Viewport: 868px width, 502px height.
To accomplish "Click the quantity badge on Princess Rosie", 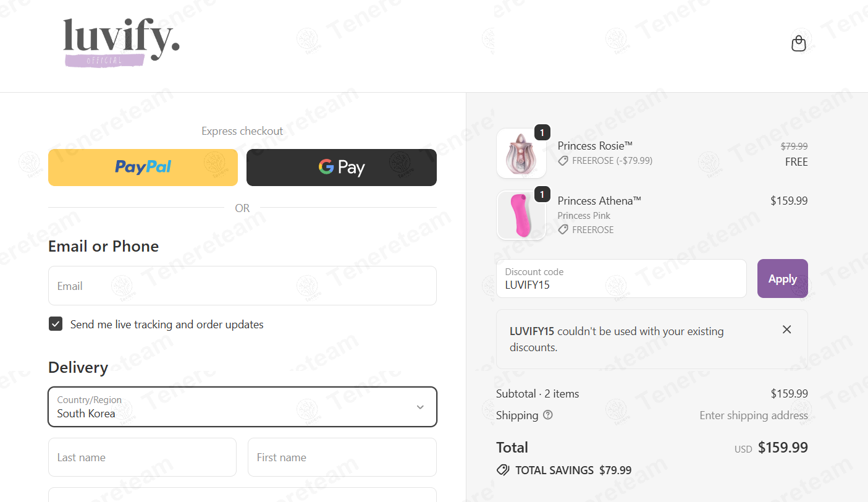I will click(x=542, y=132).
